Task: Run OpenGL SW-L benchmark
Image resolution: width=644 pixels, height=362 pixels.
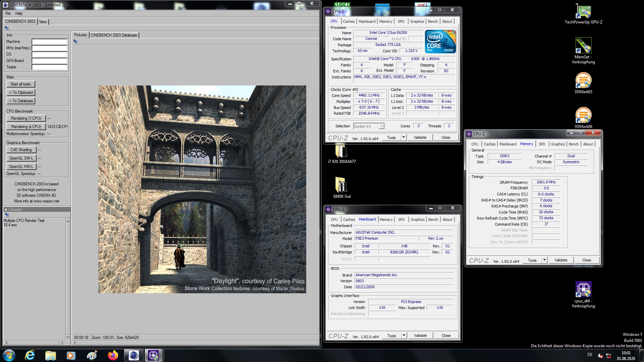Action: [x=21, y=158]
